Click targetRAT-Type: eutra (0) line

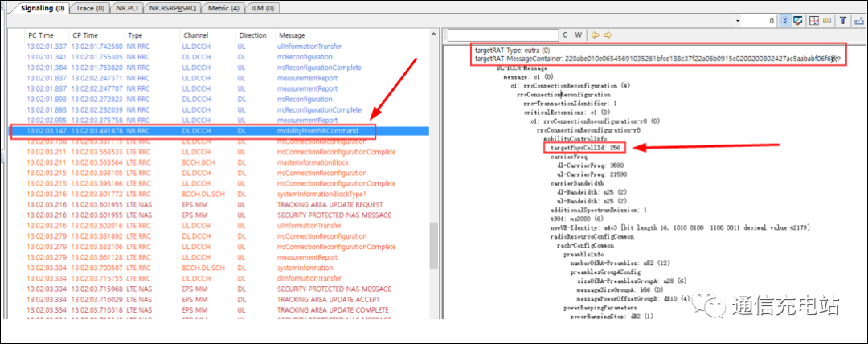[513, 51]
